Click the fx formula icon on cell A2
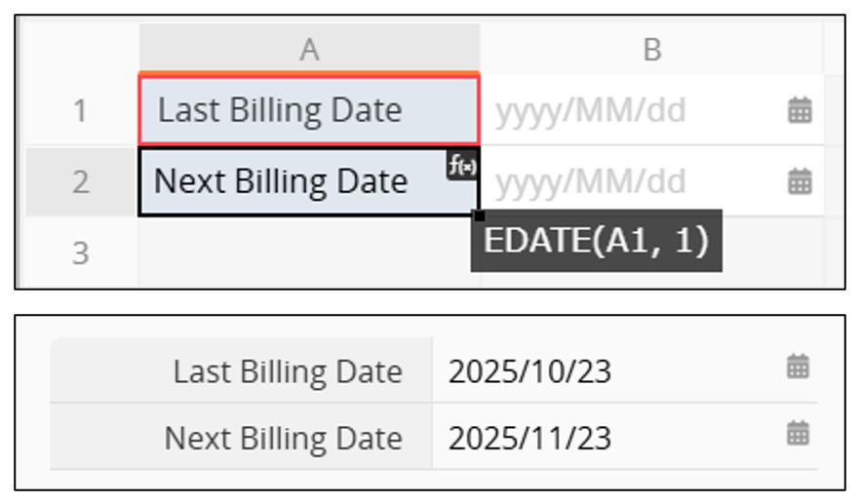Screen dimensions: 862x504 [x=462, y=165]
